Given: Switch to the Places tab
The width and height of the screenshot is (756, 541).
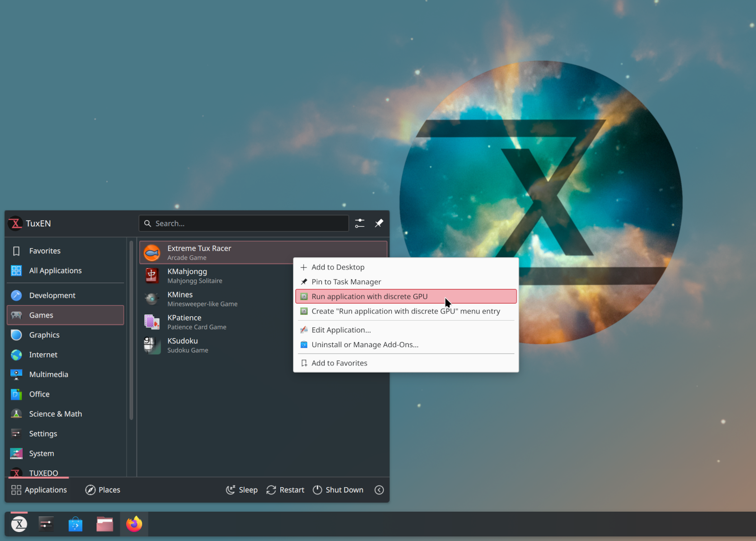Looking at the screenshot, I should pyautogui.click(x=103, y=490).
